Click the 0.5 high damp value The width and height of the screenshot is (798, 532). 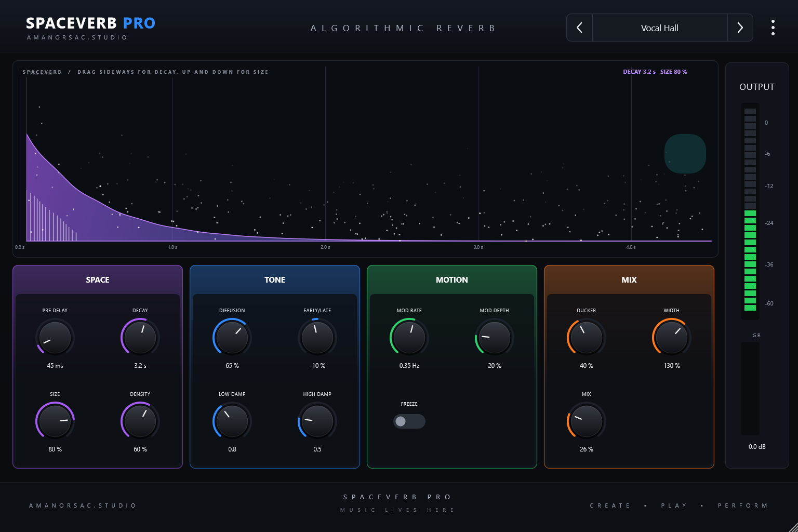(x=317, y=449)
